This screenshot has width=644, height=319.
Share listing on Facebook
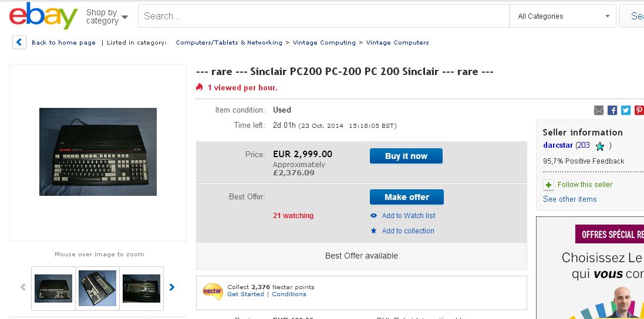coord(612,110)
